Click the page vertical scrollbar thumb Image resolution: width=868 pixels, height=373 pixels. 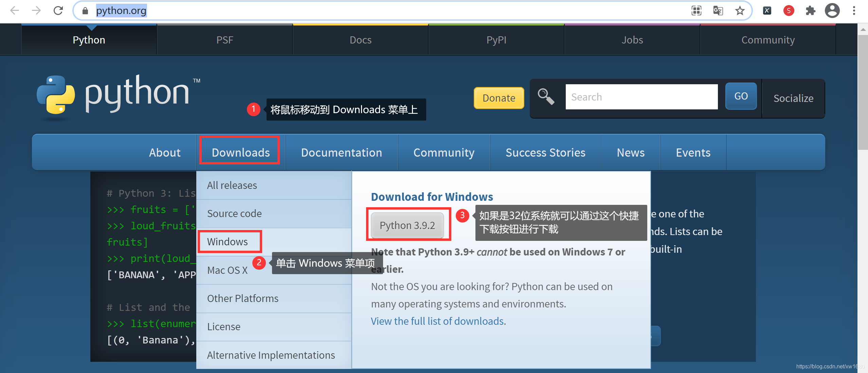tap(863, 92)
